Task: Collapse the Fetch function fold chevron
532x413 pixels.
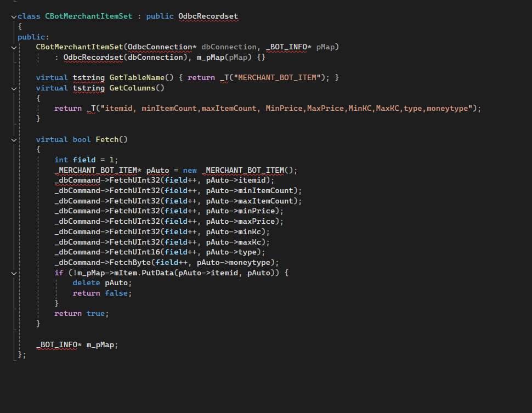Action: [x=14, y=140]
